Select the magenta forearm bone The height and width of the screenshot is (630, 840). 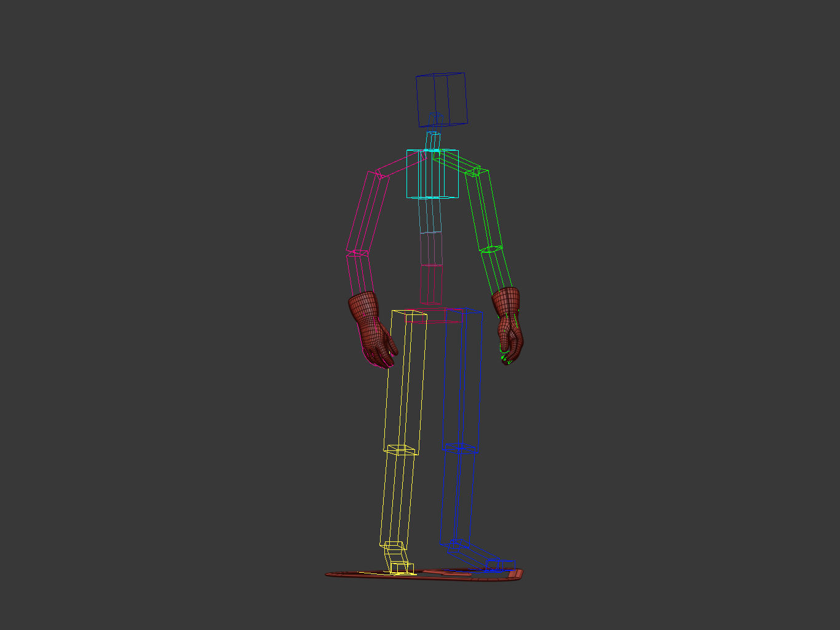click(x=359, y=274)
